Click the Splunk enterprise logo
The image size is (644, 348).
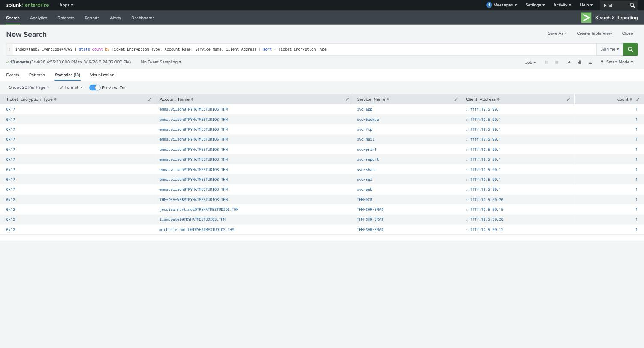click(27, 5)
